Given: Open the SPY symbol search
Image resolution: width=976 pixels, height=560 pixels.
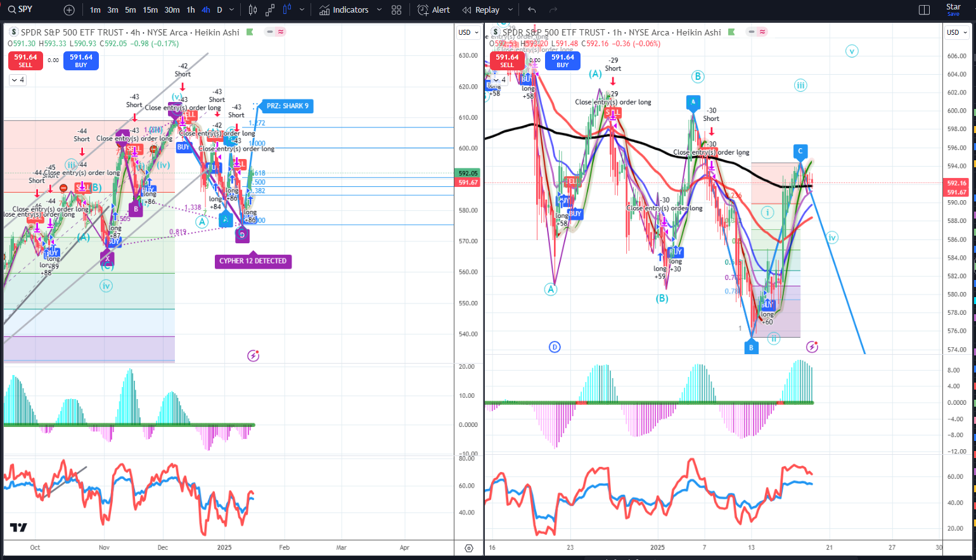Looking at the screenshot, I should pos(20,10).
